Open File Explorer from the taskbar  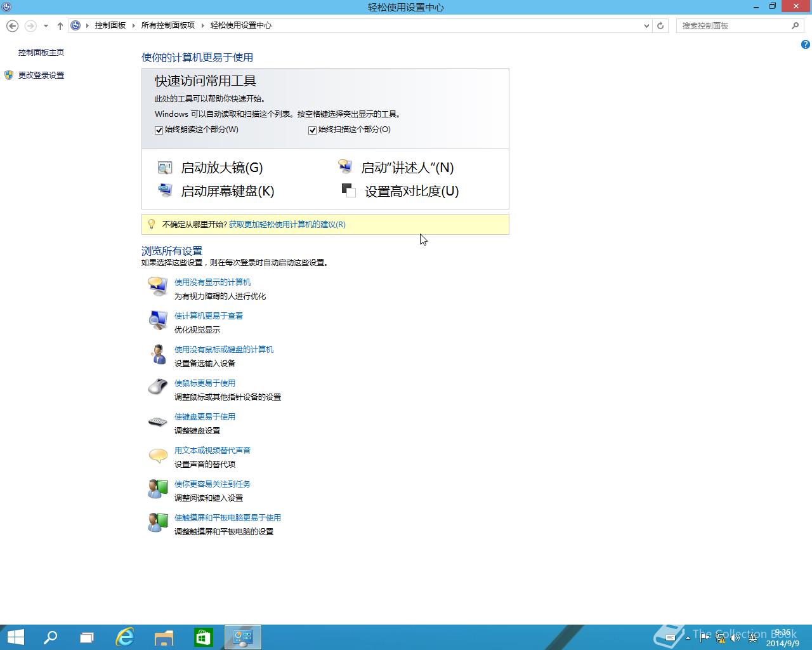(x=164, y=637)
